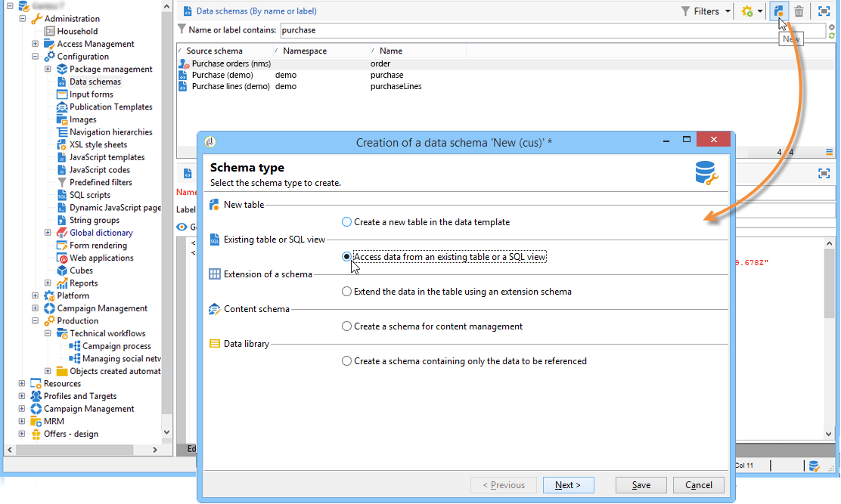Image resolution: width=841 pixels, height=504 pixels.
Task: Select SQL scripts in Configuration tree
Action: [x=89, y=195]
